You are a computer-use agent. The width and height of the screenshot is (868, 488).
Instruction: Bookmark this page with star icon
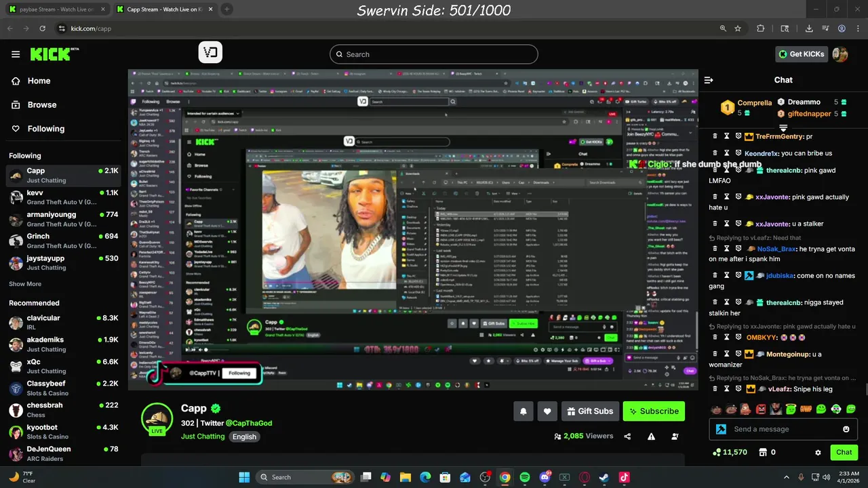pyautogui.click(x=738, y=28)
